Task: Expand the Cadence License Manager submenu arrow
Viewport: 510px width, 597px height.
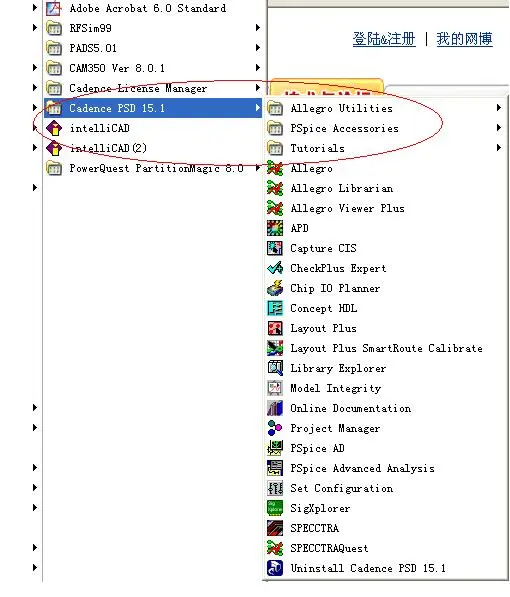Action: click(258, 88)
